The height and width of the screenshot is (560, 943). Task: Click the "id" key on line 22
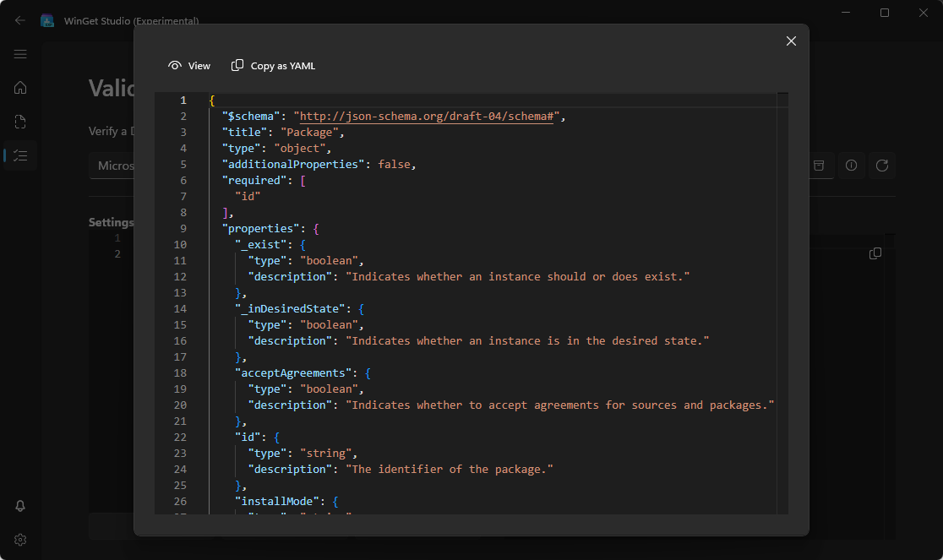[248, 438]
